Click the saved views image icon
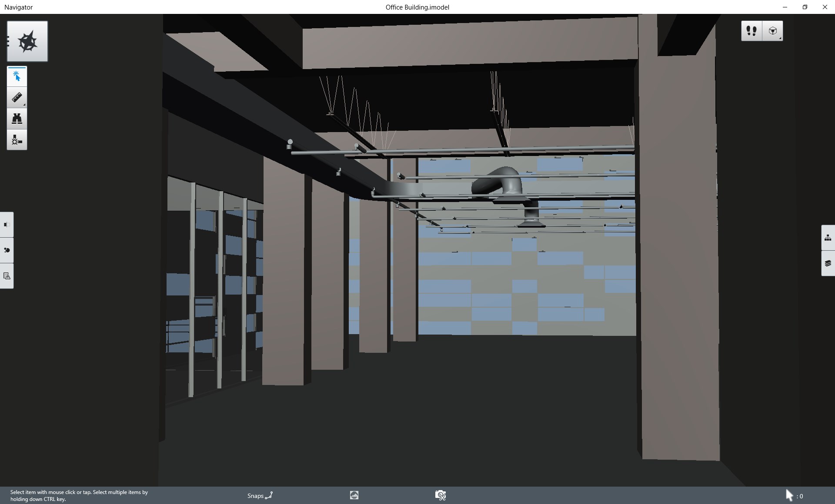 (x=354, y=495)
